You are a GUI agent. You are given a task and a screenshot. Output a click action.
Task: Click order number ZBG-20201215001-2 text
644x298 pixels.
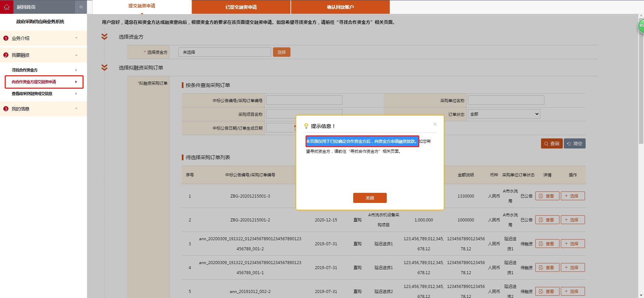(x=250, y=220)
